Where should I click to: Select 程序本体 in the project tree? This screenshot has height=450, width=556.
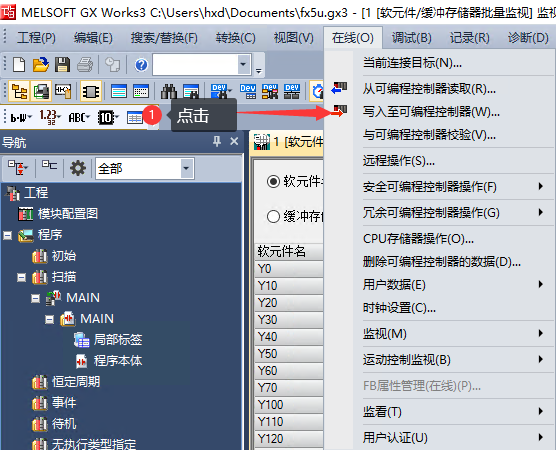[x=118, y=361]
